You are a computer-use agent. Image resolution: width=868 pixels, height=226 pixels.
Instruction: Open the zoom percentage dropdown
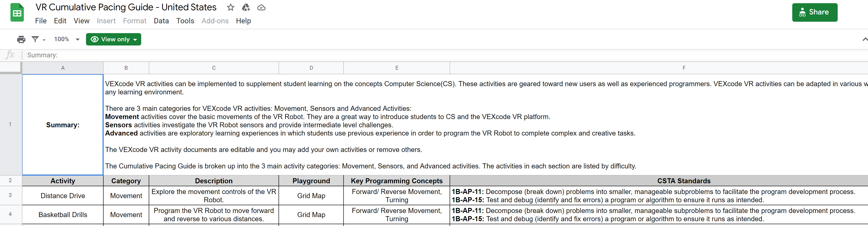pos(78,39)
